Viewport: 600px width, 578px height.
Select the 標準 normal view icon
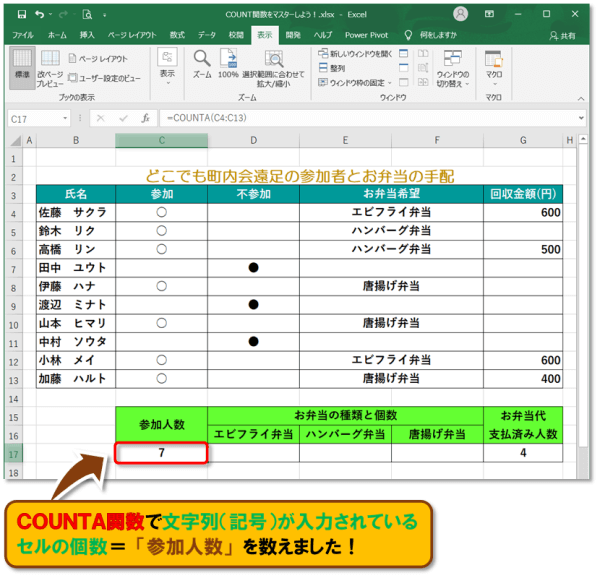coord(22,67)
